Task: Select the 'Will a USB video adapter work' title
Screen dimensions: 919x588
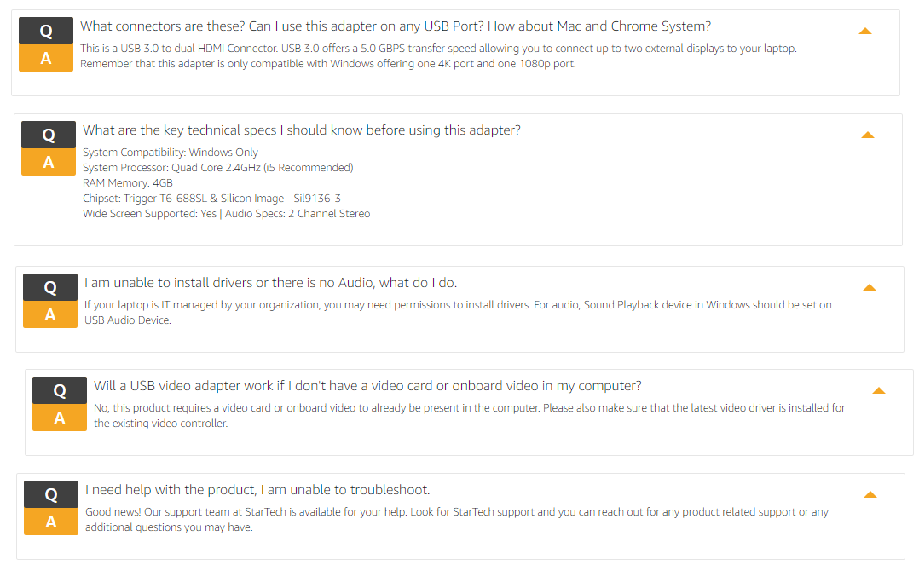Action: pos(367,386)
